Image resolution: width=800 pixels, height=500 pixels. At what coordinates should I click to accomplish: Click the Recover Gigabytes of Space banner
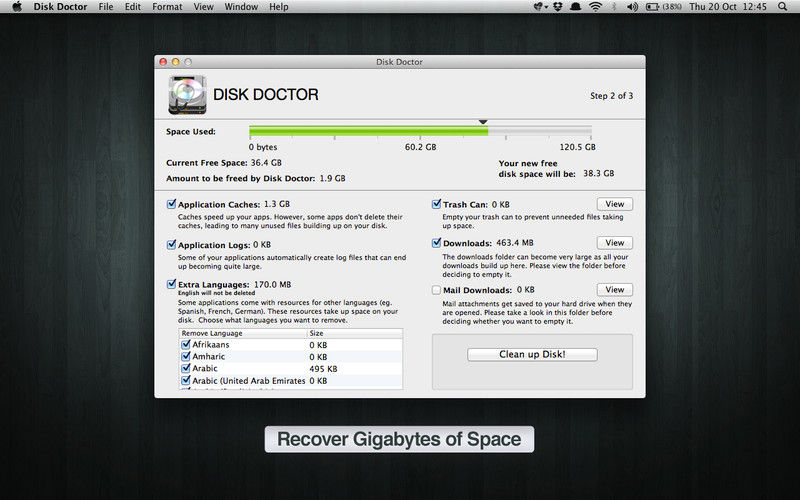click(x=399, y=439)
